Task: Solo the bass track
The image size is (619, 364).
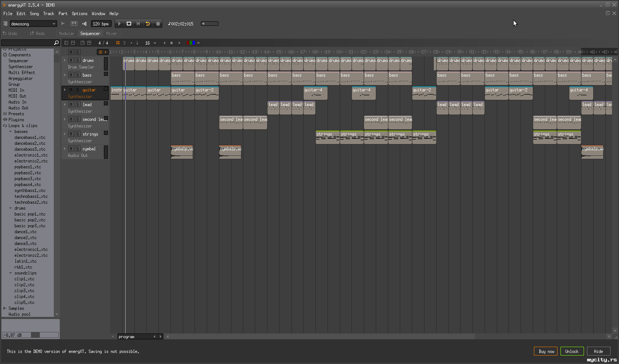Action: [77, 75]
